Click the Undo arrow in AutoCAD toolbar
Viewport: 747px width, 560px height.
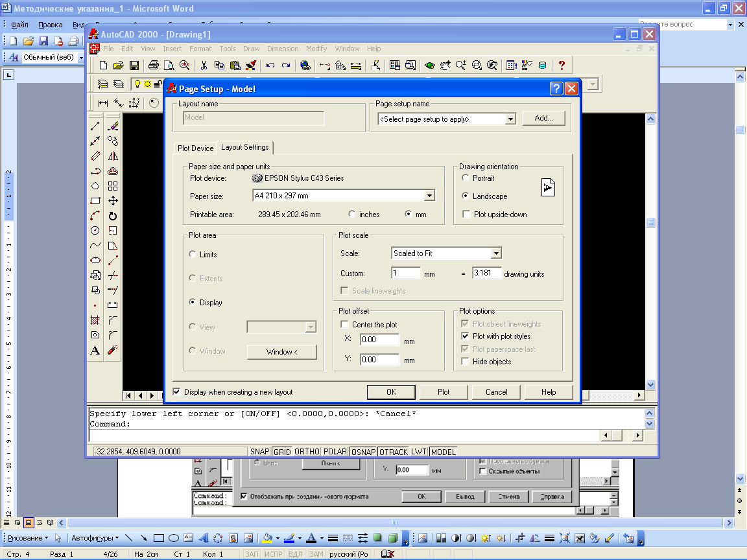(270, 65)
